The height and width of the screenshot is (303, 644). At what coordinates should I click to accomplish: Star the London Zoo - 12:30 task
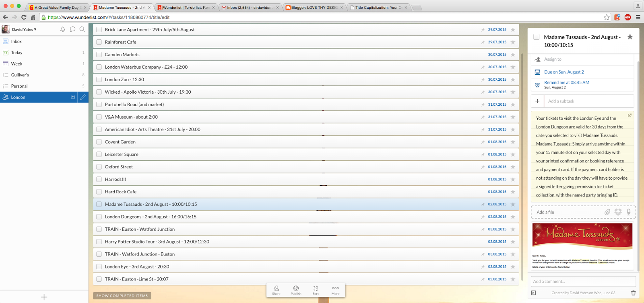513,80
